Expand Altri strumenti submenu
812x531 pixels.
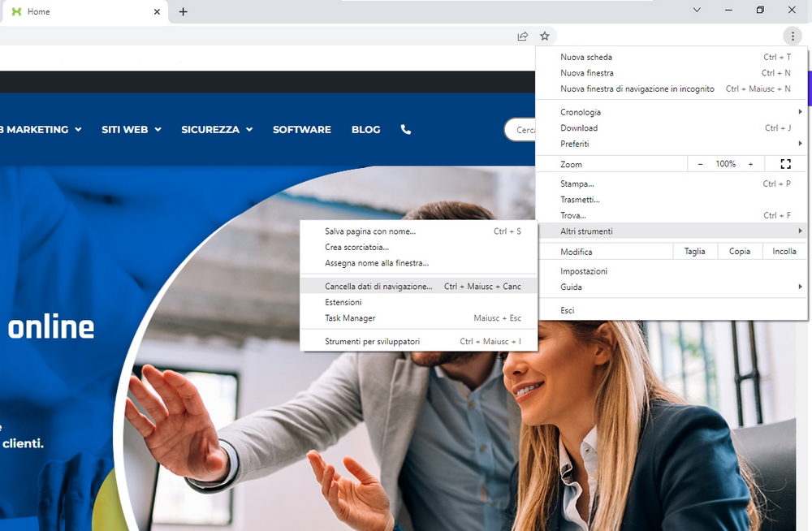click(x=672, y=231)
